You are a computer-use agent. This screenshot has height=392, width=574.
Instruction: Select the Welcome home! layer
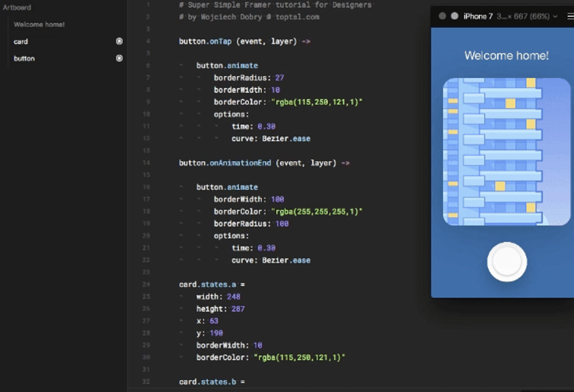click(39, 25)
